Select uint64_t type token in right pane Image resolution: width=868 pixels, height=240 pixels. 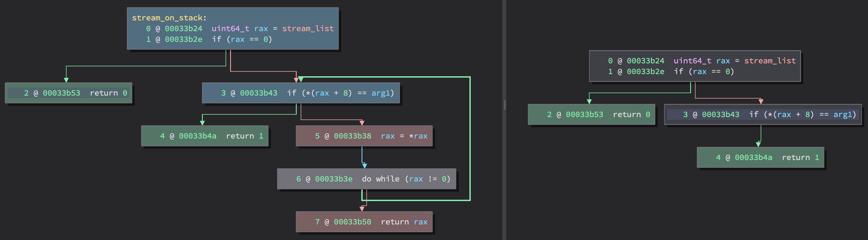pos(692,61)
